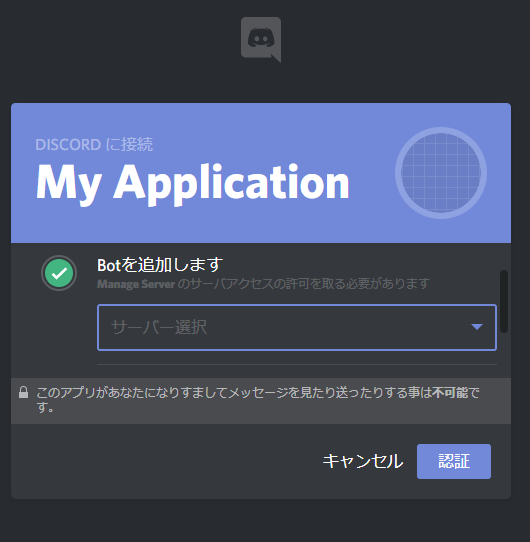Click the dropdown arrow in server selector
530x542 pixels.
477,327
